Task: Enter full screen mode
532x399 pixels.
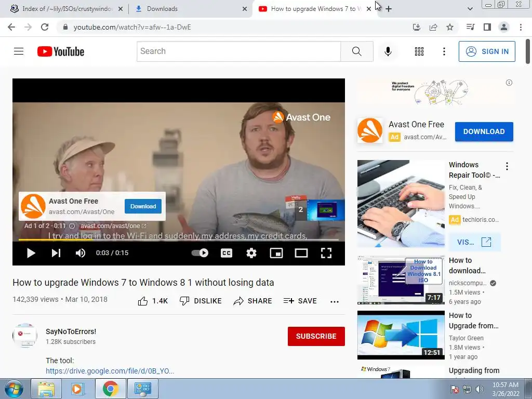Action: click(326, 253)
